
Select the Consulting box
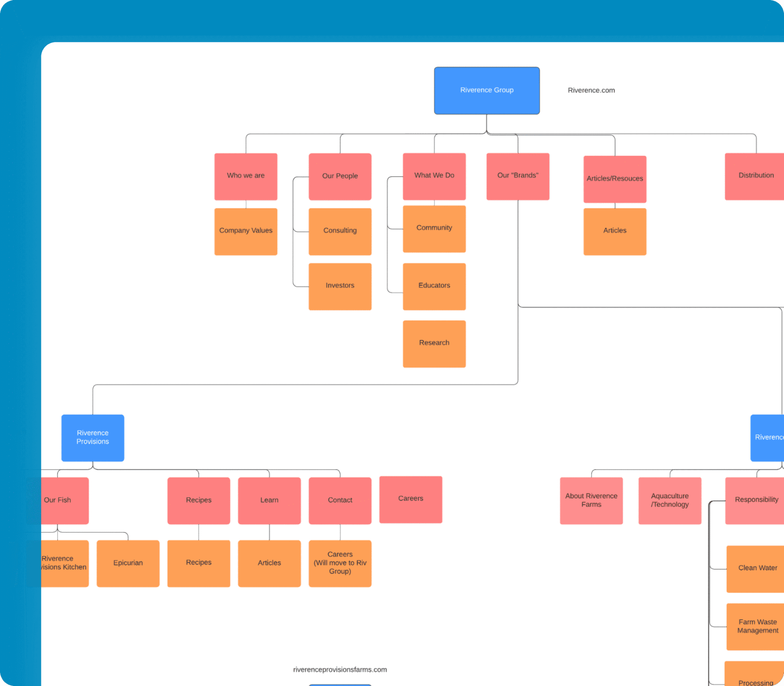340,232
